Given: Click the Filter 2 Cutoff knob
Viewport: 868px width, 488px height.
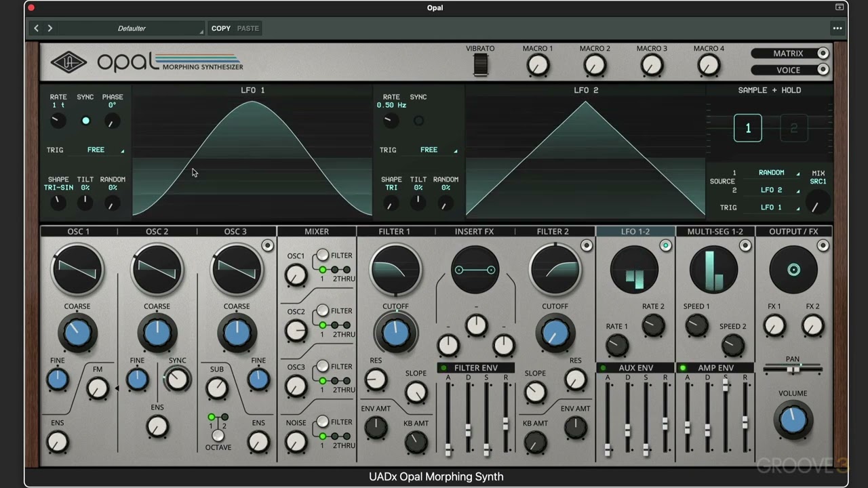Looking at the screenshot, I should click(x=555, y=333).
